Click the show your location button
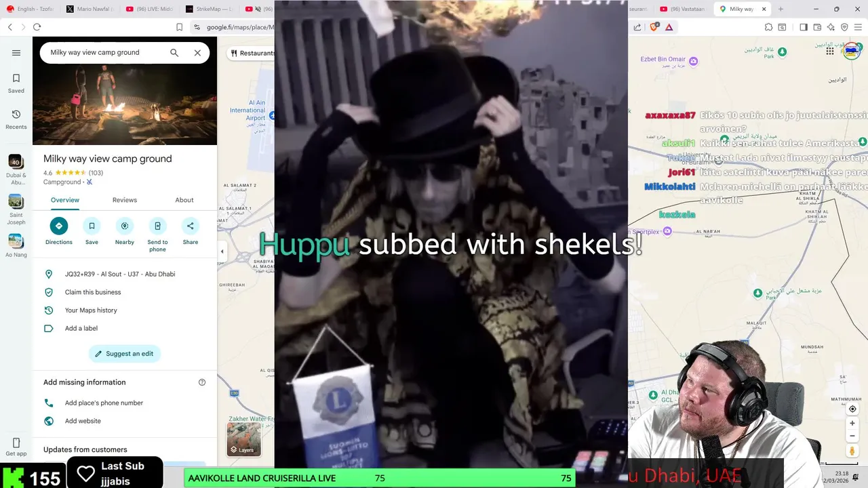Image resolution: width=868 pixels, height=488 pixels. pyautogui.click(x=852, y=409)
